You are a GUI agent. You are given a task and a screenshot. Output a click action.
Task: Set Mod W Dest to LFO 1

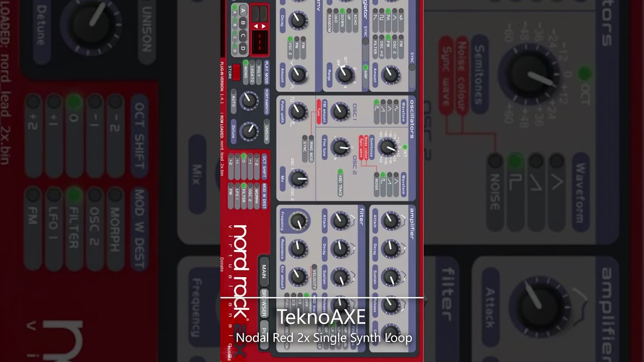[x=237, y=197]
